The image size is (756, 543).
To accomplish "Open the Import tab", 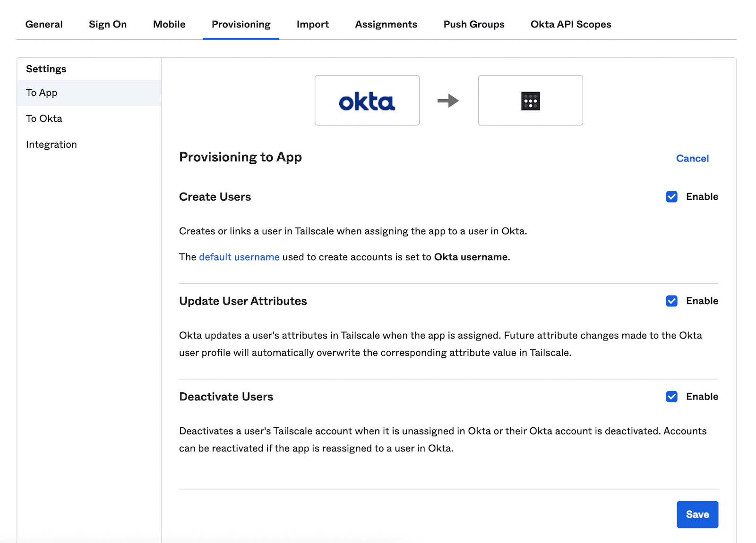I will [x=312, y=24].
